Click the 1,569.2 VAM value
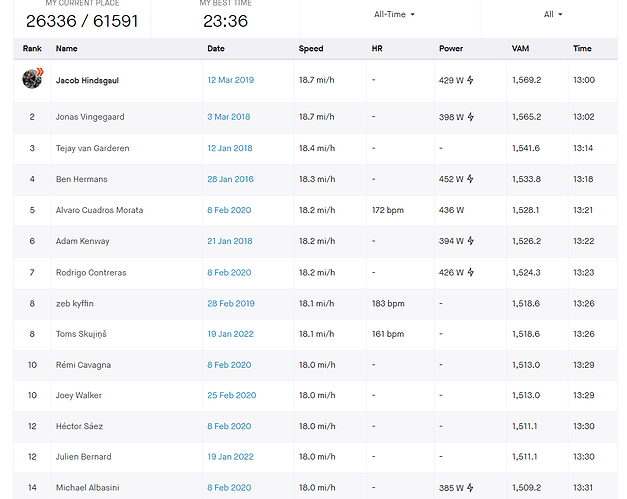This screenshot has height=499, width=627. (x=527, y=80)
